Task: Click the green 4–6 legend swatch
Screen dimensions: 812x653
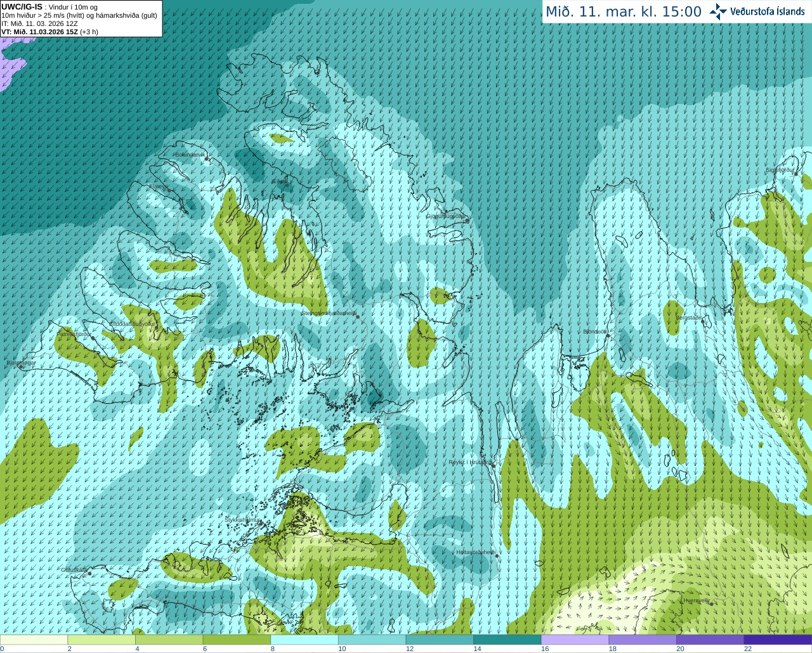Action: [169, 640]
